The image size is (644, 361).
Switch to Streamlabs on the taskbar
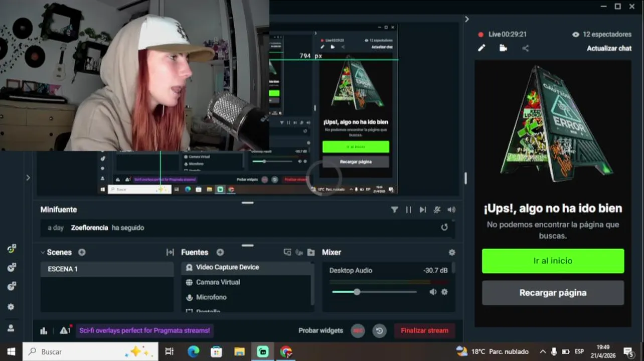click(263, 351)
